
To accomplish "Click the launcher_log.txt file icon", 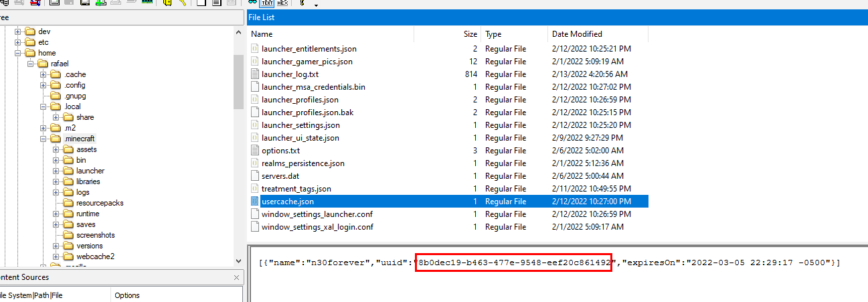I will [x=254, y=74].
